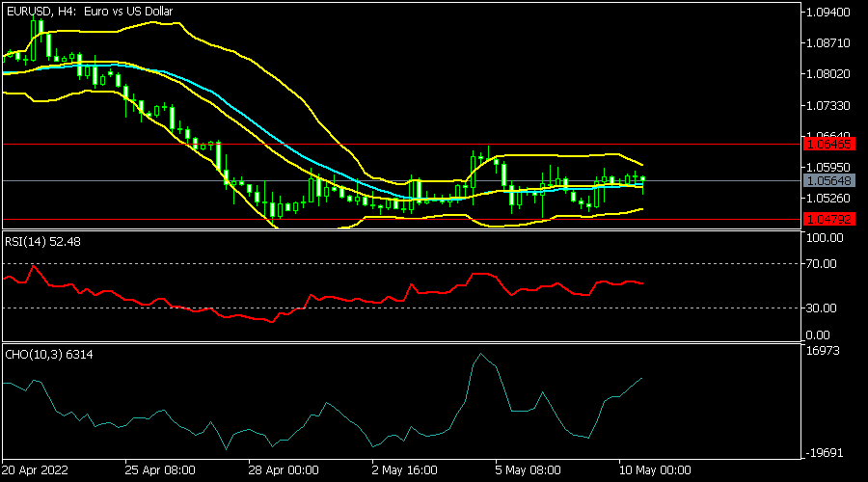Click the 25 Apr 08:00 time label
868x482 pixels.
point(160,470)
